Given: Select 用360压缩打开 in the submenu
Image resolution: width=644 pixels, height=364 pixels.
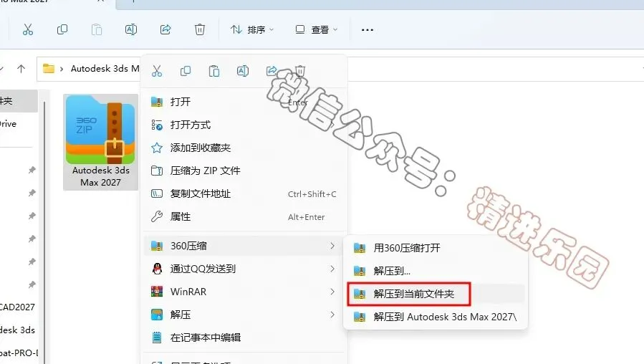Looking at the screenshot, I should click(436, 248).
